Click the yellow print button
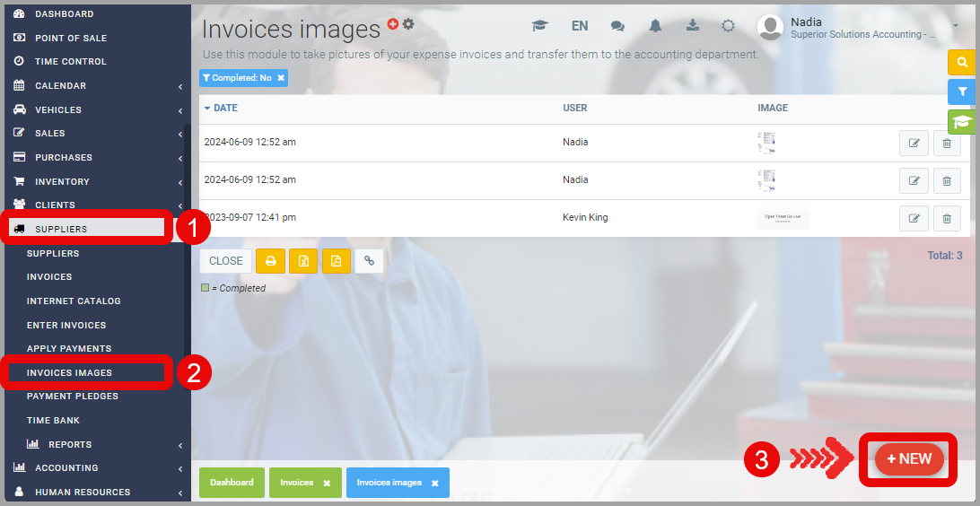Image resolution: width=980 pixels, height=506 pixels. click(x=270, y=261)
